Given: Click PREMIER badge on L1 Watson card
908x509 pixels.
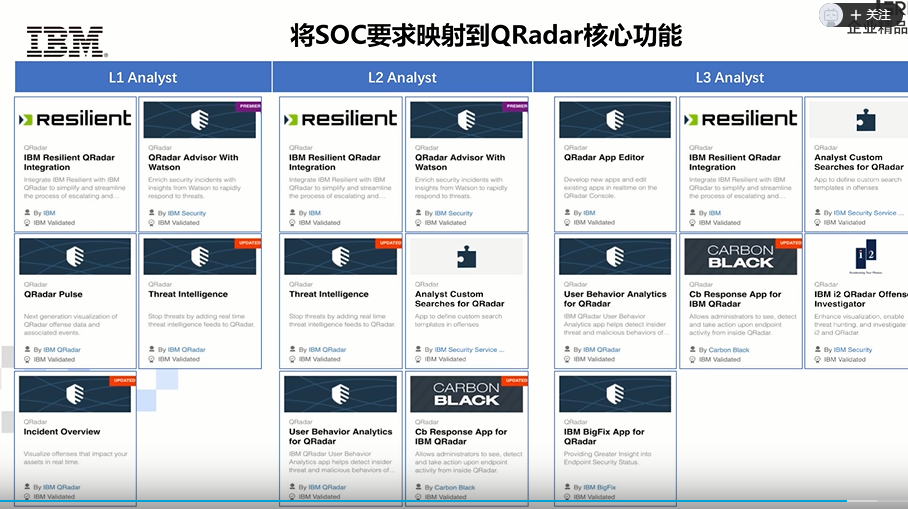Looking at the screenshot, I should pos(250,107).
